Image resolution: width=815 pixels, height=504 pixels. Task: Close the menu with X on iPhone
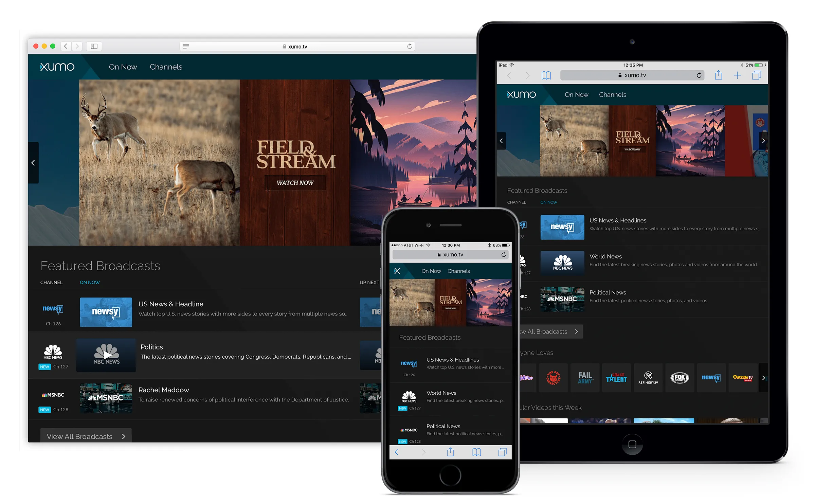pyautogui.click(x=397, y=271)
